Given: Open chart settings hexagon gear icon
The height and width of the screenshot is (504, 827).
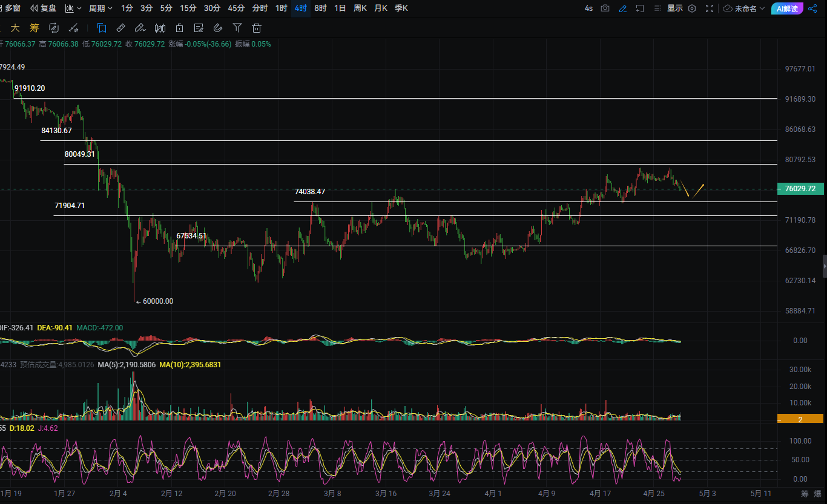Looking at the screenshot, I should pos(692,8).
